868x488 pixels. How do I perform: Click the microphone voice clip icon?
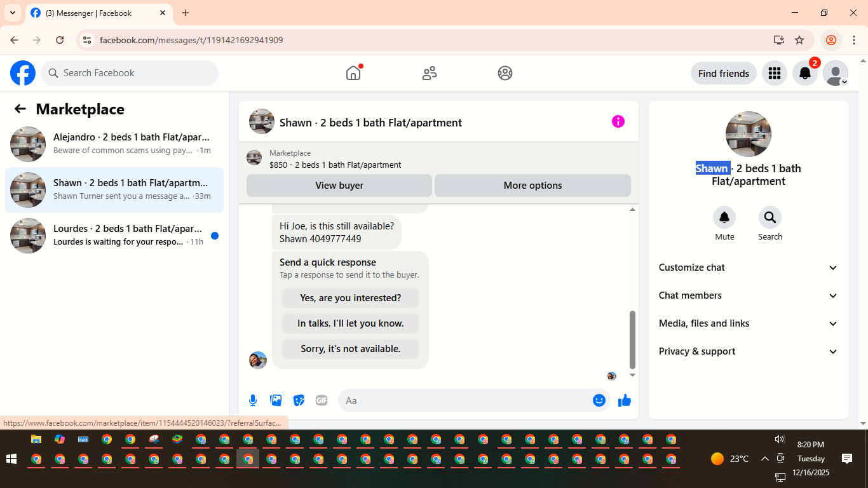[253, 400]
